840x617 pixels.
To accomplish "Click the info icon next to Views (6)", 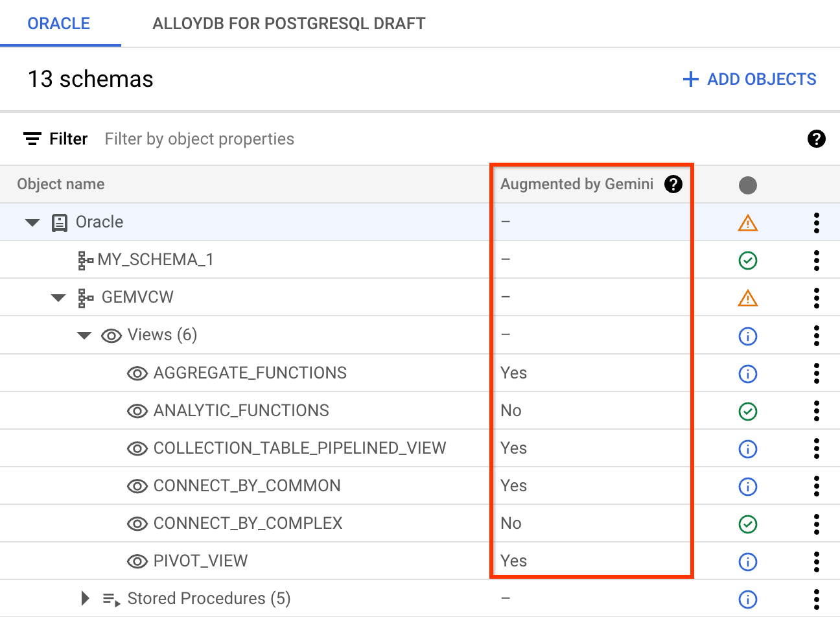I will pos(747,336).
